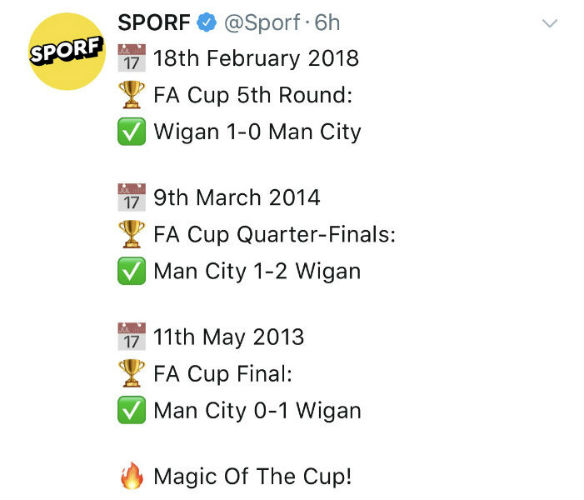This screenshot has width=584, height=500.
Task: Open the tweet options chevron menu
Action: click(x=549, y=23)
